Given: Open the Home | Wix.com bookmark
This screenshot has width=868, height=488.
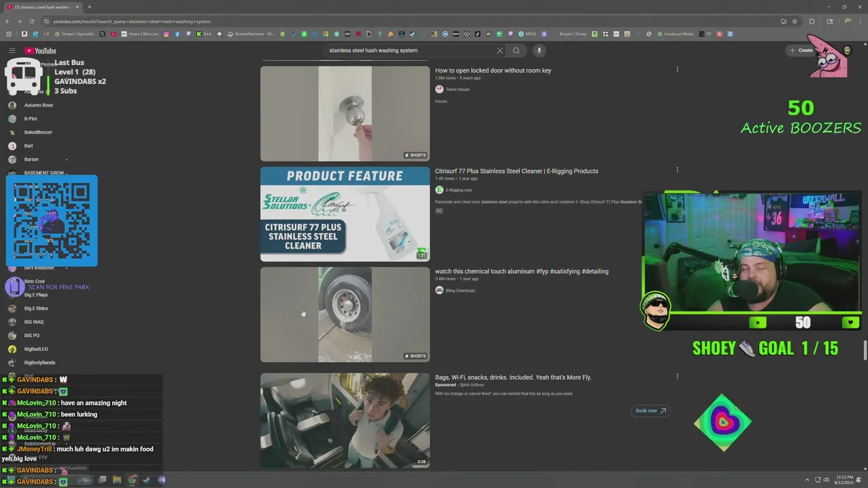Looking at the screenshot, I should click(140, 34).
